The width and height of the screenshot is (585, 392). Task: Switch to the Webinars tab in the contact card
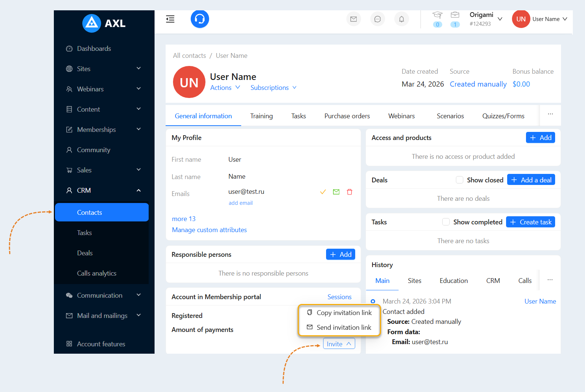click(401, 116)
